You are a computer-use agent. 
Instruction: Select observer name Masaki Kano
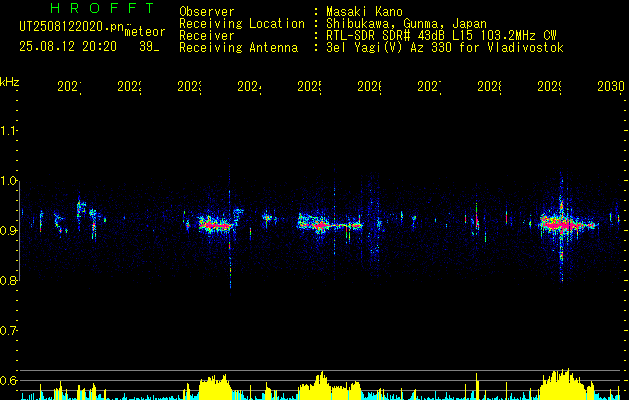(x=364, y=12)
